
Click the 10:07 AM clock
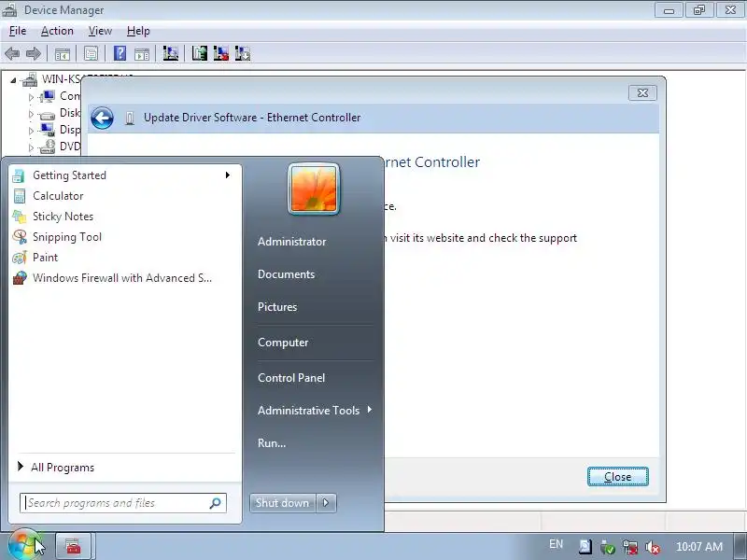(698, 547)
